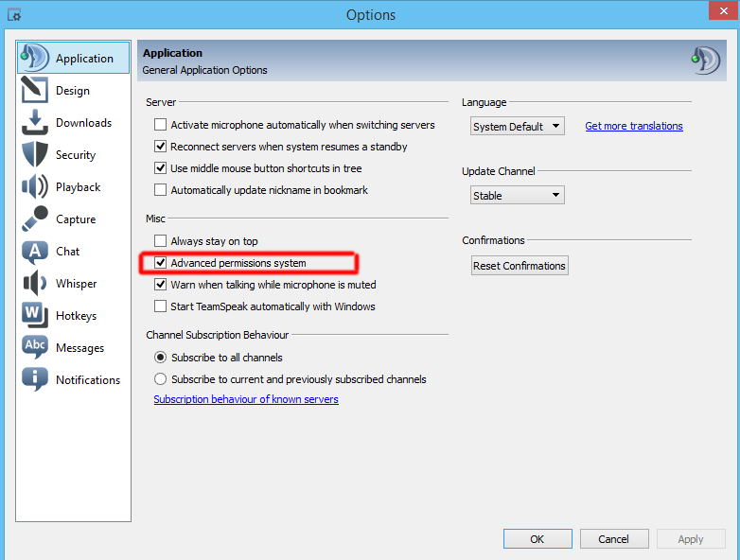Click the Playback speaker icon
Viewport: 740px width, 560px height.
pos(34,186)
